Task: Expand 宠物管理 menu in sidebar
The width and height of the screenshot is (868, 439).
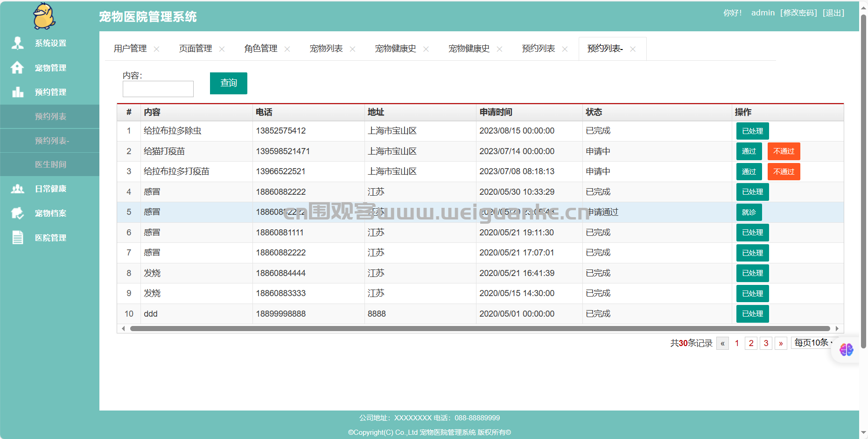Action: 50,68
